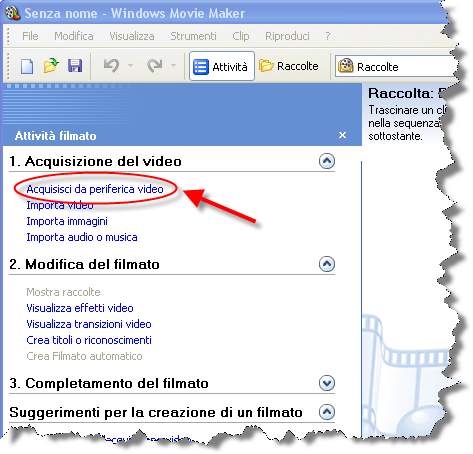
Task: Click the Windows Movie Maker title bar icon
Action: (x=13, y=13)
